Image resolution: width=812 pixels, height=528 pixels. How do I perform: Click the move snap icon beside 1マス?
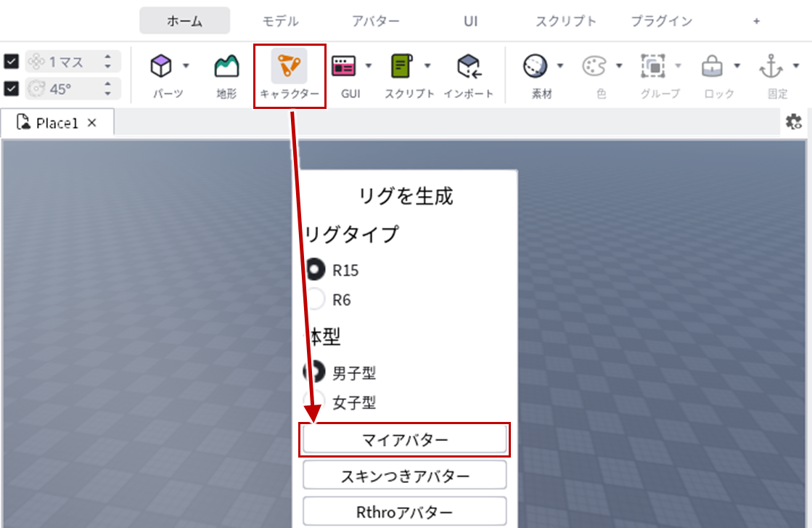[x=36, y=62]
